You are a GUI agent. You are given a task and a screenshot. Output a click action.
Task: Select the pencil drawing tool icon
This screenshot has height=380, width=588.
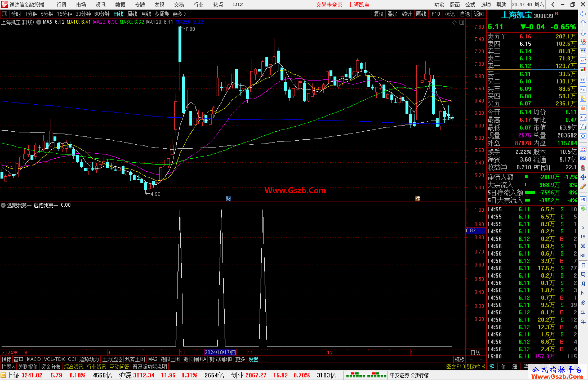583,187
